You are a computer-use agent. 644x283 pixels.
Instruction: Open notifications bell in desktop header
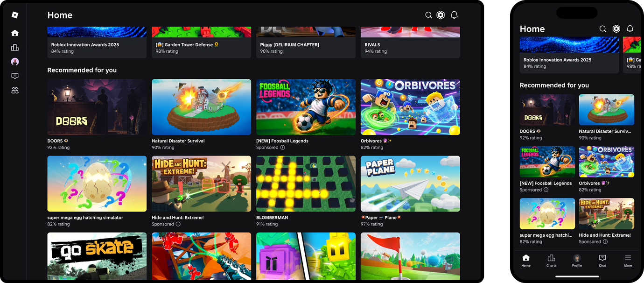[x=454, y=15]
